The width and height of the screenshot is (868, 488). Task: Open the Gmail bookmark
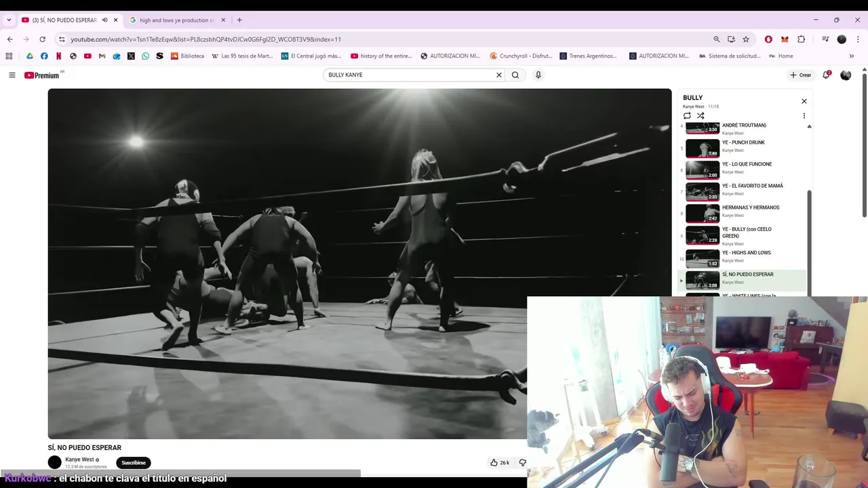coord(102,56)
